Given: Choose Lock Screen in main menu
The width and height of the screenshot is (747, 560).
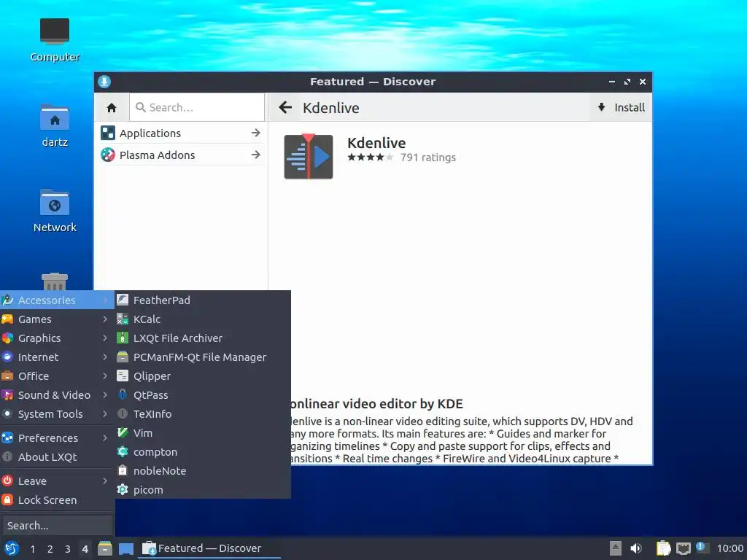Looking at the screenshot, I should pyautogui.click(x=57, y=500).
